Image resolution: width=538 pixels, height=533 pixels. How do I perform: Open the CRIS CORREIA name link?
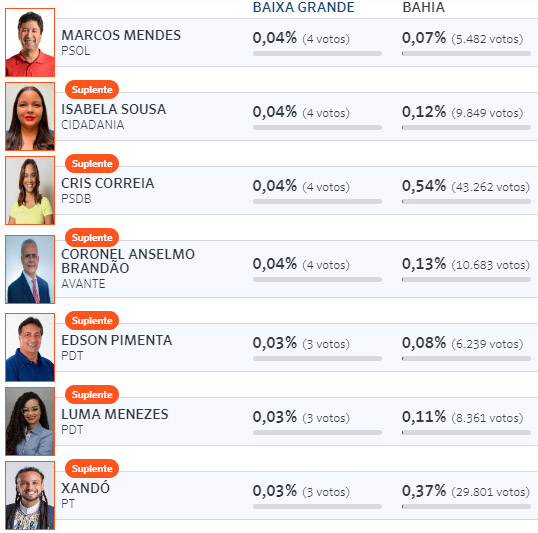(x=108, y=183)
